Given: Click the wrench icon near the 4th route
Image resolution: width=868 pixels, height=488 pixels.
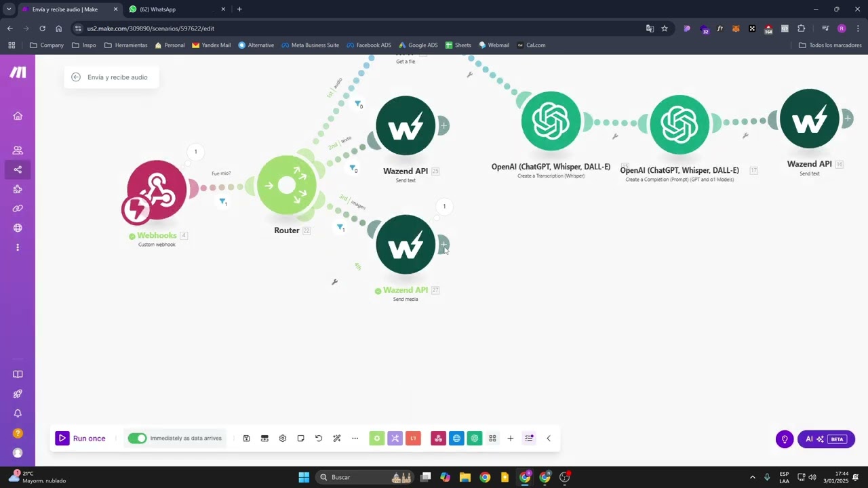Looking at the screenshot, I should [x=334, y=282].
